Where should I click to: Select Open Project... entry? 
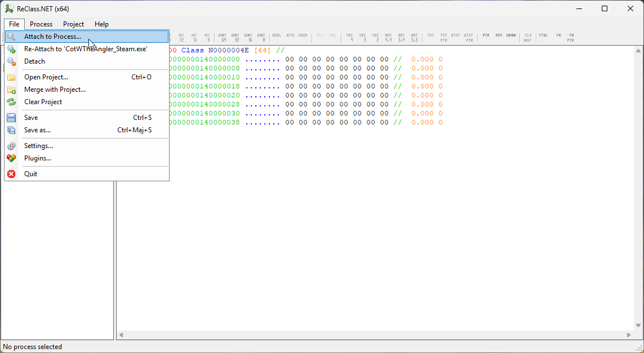pyautogui.click(x=87, y=77)
